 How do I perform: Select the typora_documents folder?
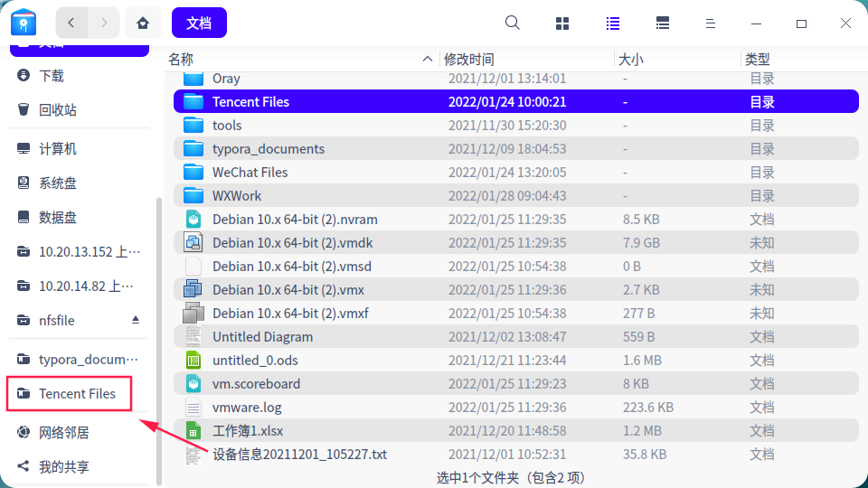[516, 149]
